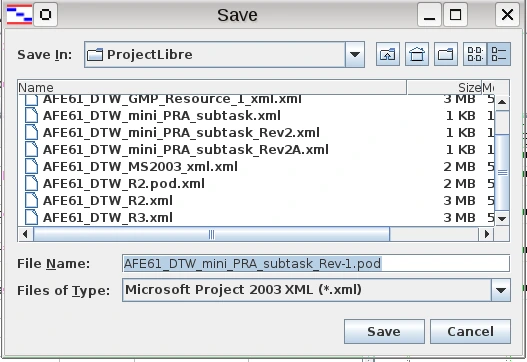Screen dimensions: 527x362
Task: Sort by the Name column header
Action: pyautogui.click(x=212, y=87)
